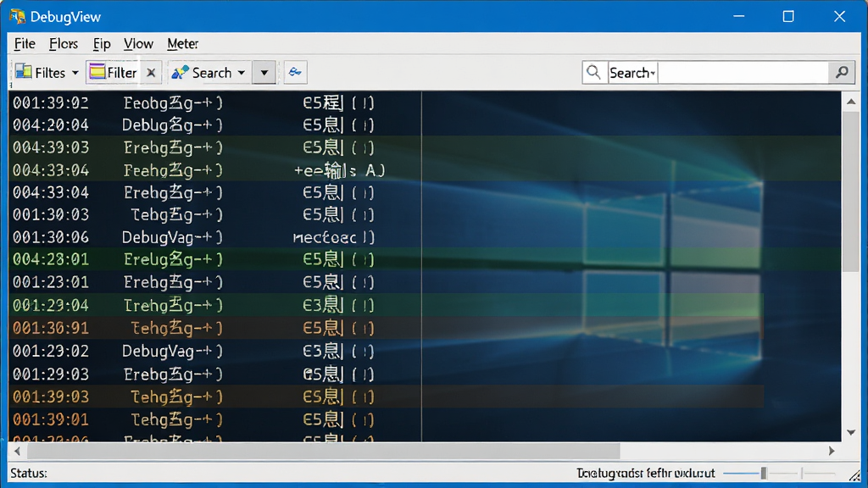Click the vertical scrollbar down arrow
The height and width of the screenshot is (488, 868).
coord(851,432)
